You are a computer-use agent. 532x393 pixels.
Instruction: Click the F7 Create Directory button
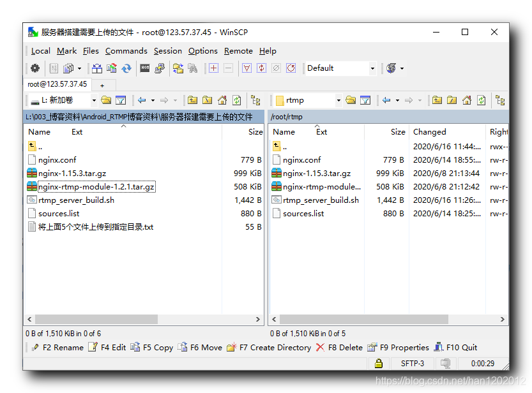click(269, 348)
